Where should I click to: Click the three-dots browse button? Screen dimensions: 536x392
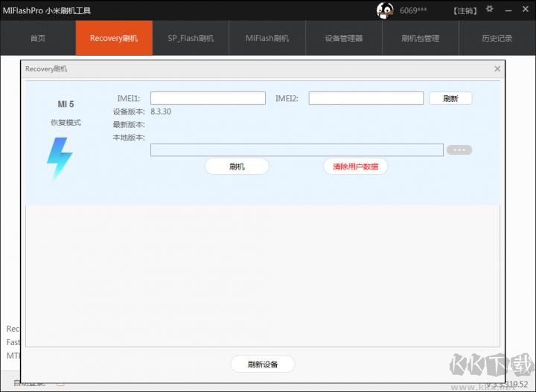(x=459, y=150)
